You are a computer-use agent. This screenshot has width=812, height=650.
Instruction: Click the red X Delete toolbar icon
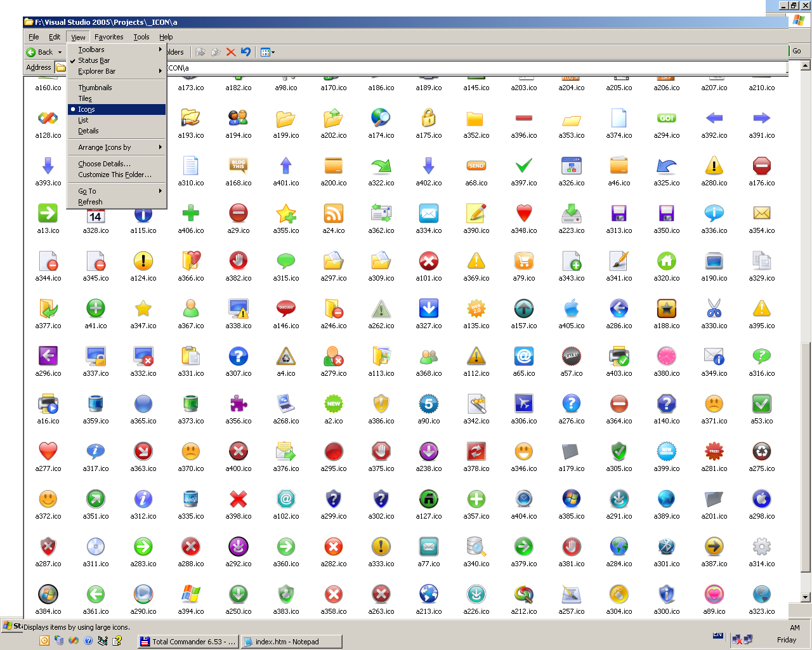click(231, 52)
